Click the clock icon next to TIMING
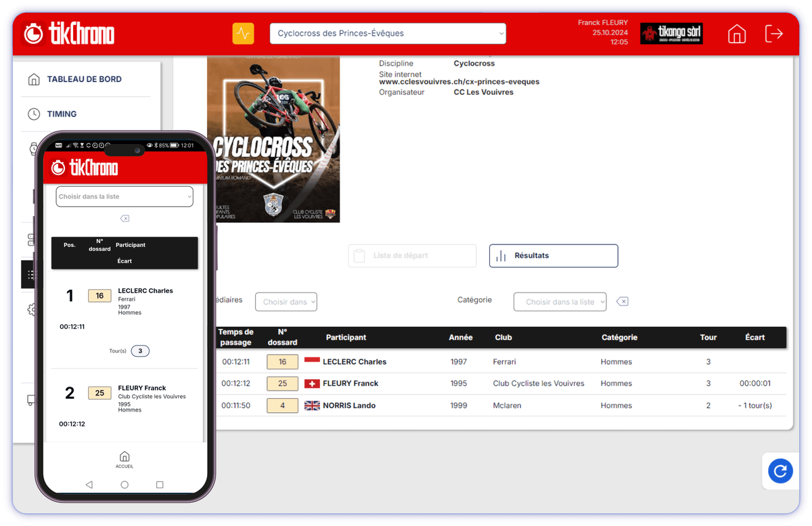The image size is (812, 526). point(34,114)
